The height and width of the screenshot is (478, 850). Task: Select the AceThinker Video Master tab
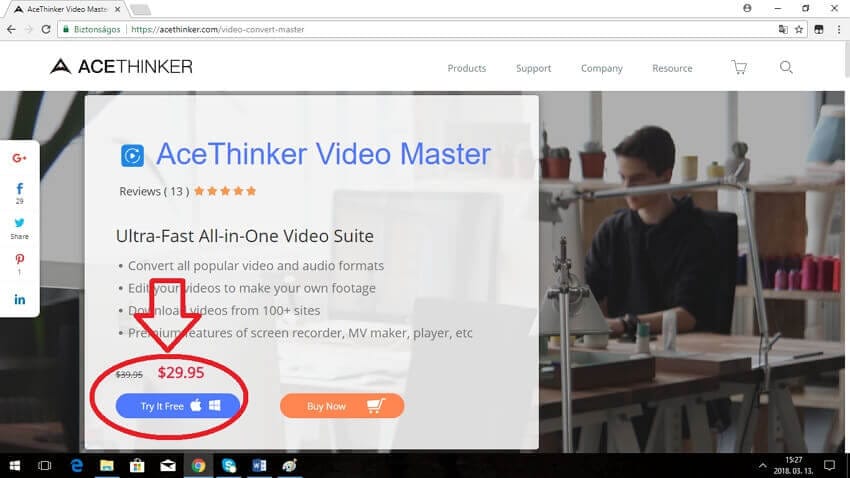click(65, 9)
